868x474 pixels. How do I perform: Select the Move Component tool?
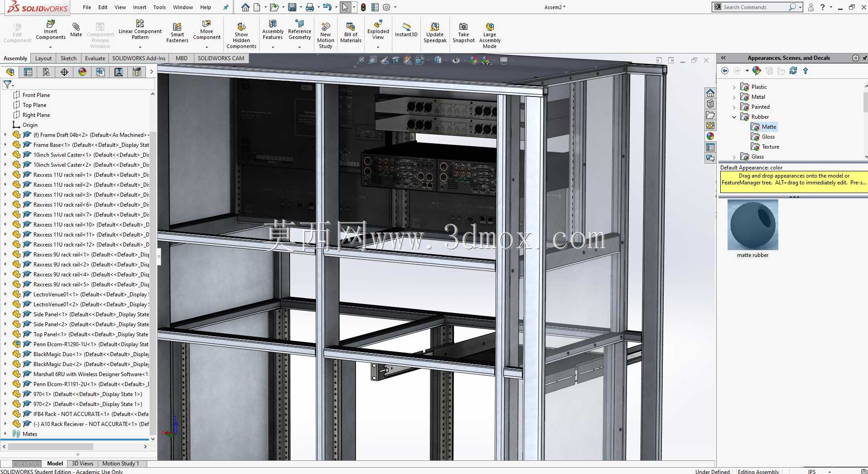[x=207, y=30]
